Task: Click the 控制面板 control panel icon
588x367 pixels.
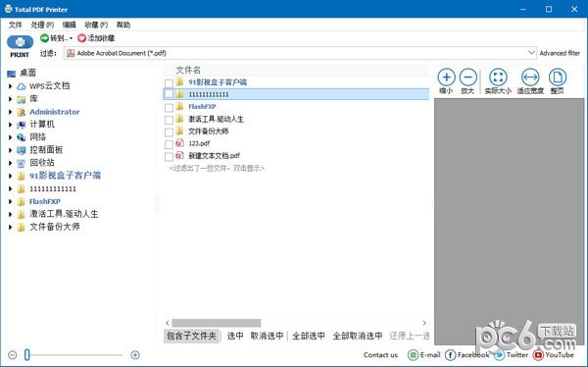Action: [x=22, y=150]
